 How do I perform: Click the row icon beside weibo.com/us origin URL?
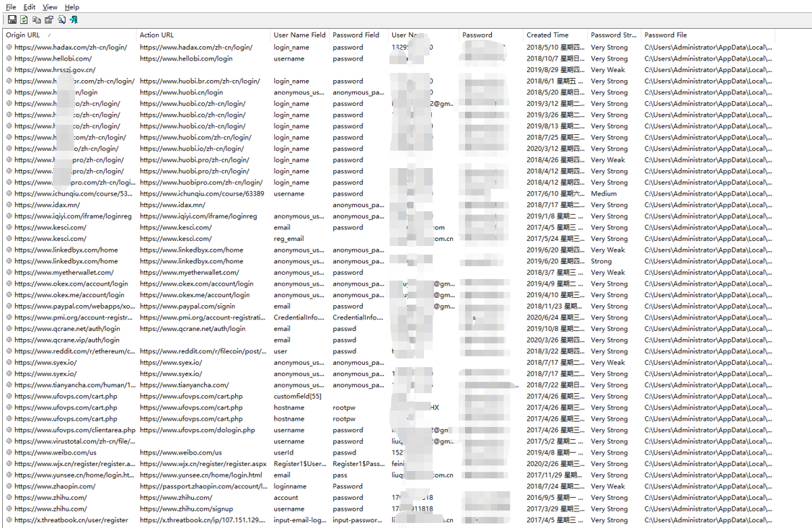coord(9,452)
